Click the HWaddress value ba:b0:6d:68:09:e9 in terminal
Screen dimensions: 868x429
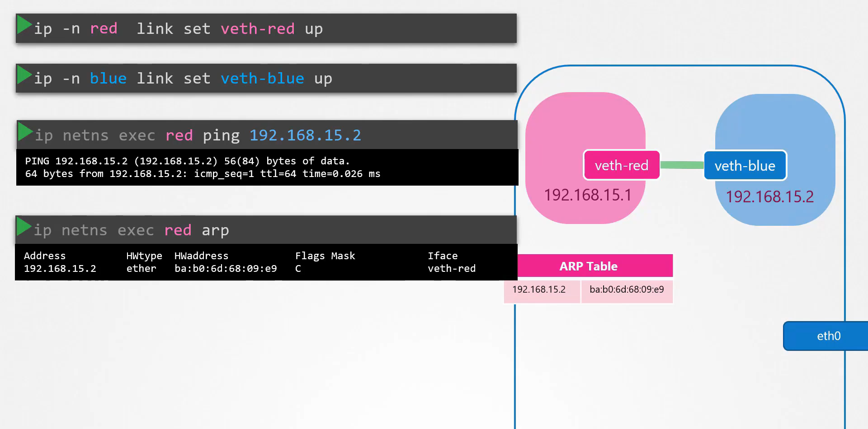[x=226, y=269]
